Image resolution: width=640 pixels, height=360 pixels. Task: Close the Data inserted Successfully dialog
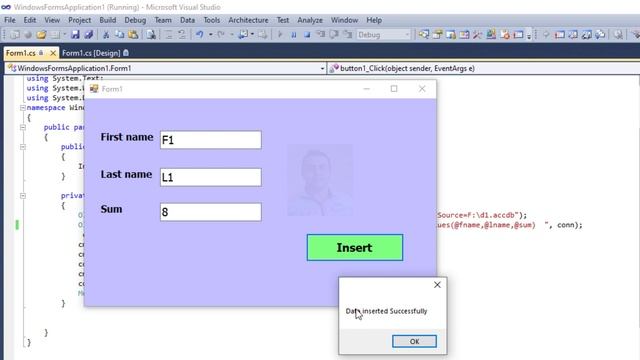click(437, 284)
